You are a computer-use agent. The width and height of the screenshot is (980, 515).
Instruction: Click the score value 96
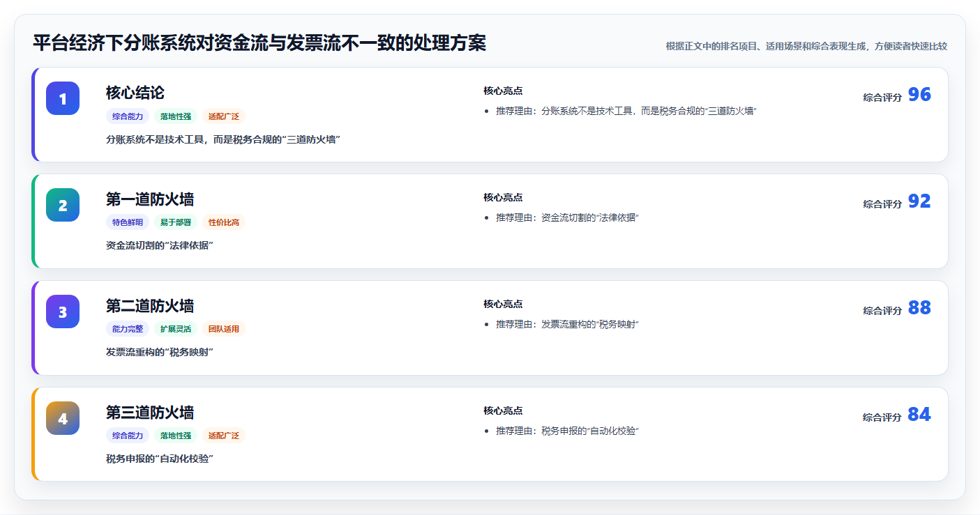(x=919, y=95)
